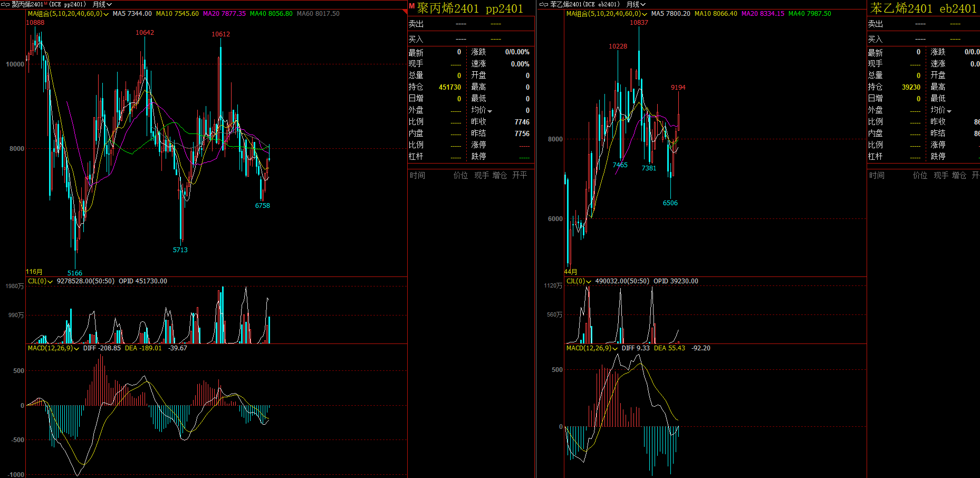Click the 10888 high price label on the pp2401 chart
The width and height of the screenshot is (980, 478).
pos(35,23)
